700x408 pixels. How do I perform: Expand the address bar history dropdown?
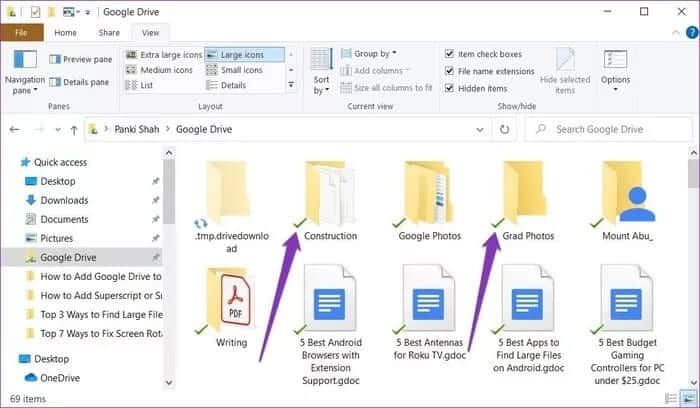point(480,130)
